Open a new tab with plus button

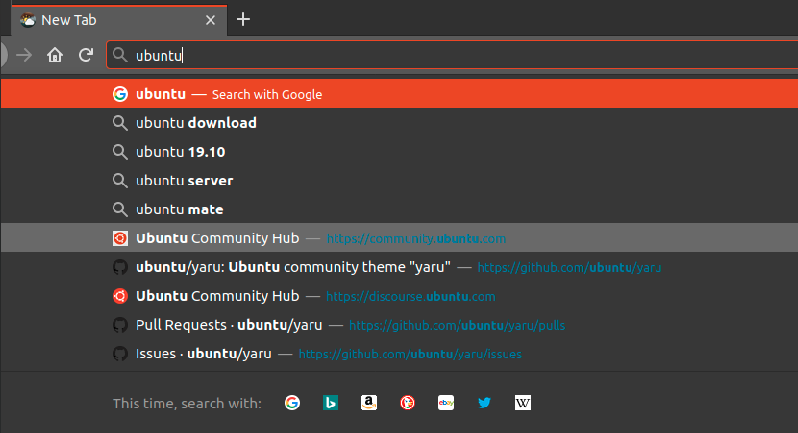click(243, 19)
